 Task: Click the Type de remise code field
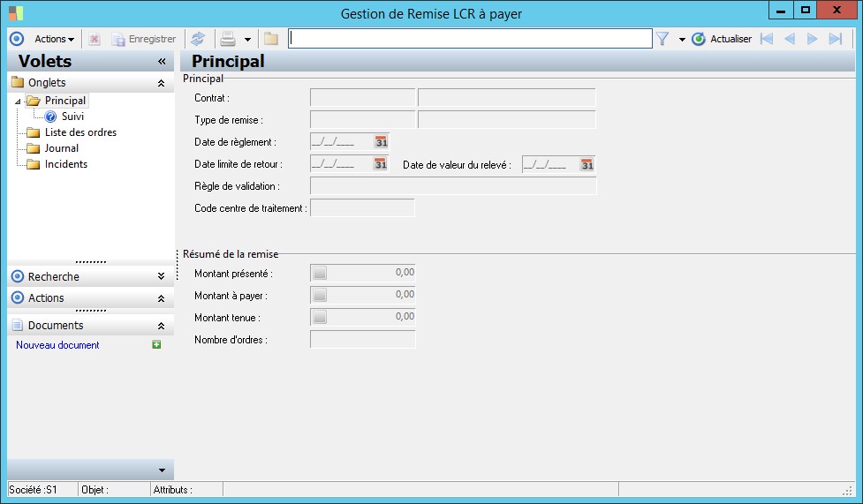363,119
